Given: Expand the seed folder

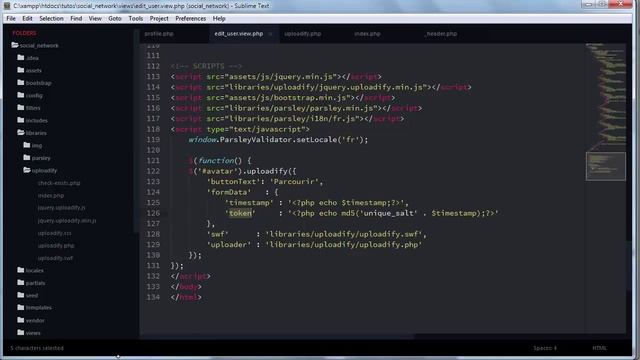Looking at the screenshot, I should click(21, 295).
